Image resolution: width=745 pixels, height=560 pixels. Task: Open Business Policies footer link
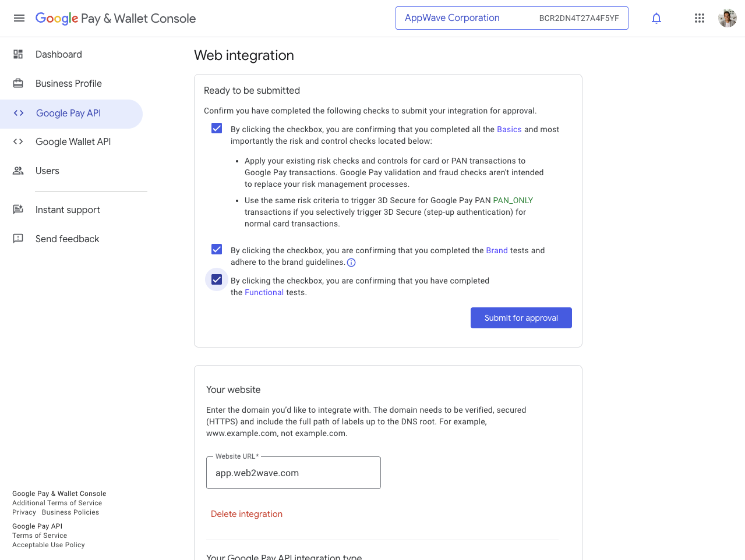(70, 512)
